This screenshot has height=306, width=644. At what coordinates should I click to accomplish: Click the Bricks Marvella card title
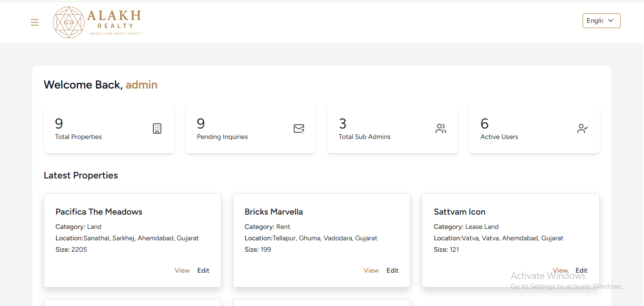pos(274,212)
